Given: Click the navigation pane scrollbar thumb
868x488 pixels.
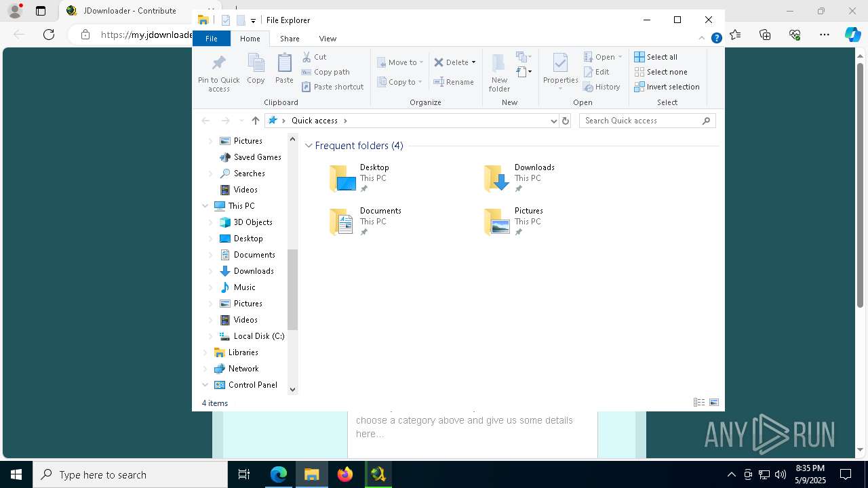Looking at the screenshot, I should click(293, 290).
